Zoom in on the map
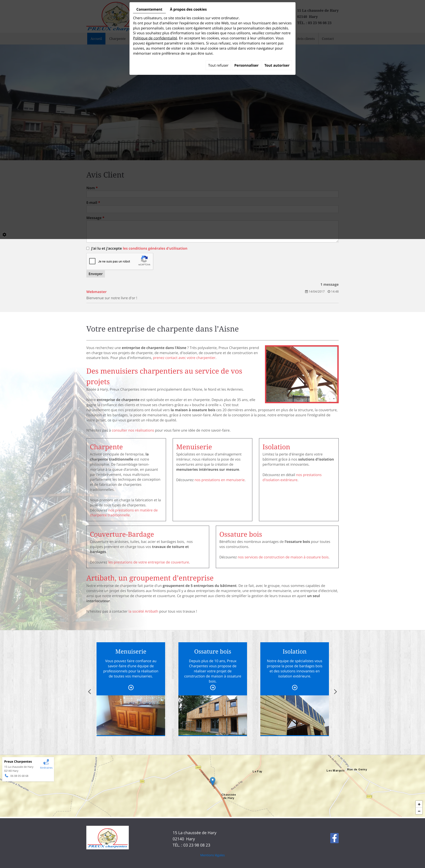 pyautogui.click(x=419, y=804)
